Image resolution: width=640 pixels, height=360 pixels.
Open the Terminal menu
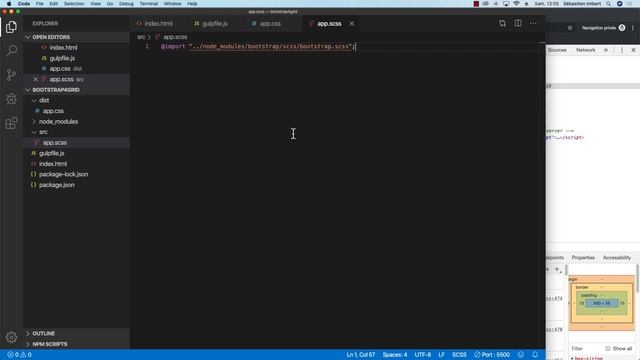tap(149, 4)
